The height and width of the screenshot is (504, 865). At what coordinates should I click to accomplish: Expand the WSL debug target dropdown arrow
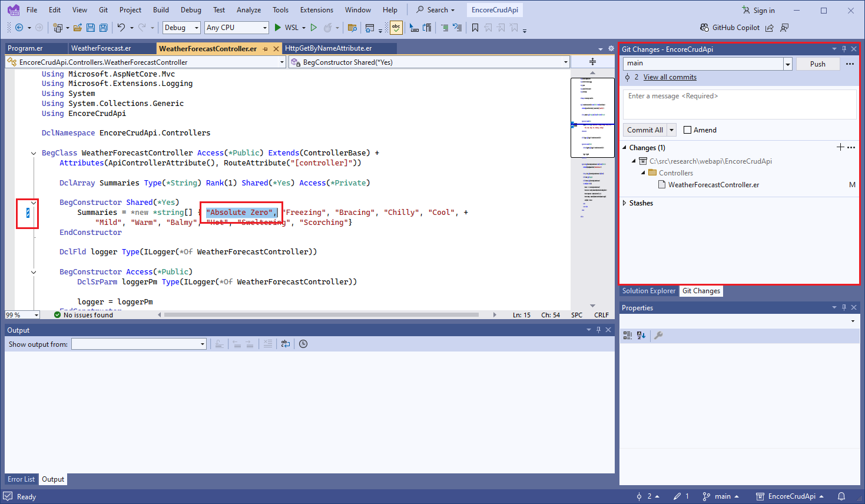[304, 28]
